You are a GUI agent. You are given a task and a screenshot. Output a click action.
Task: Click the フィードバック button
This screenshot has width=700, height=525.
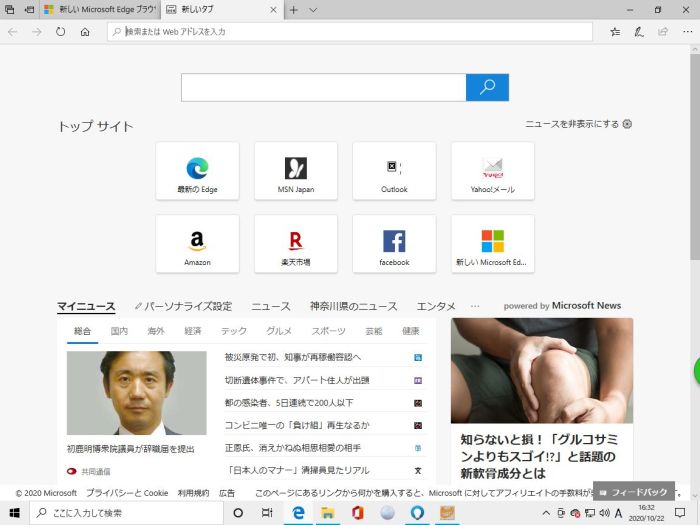633,493
